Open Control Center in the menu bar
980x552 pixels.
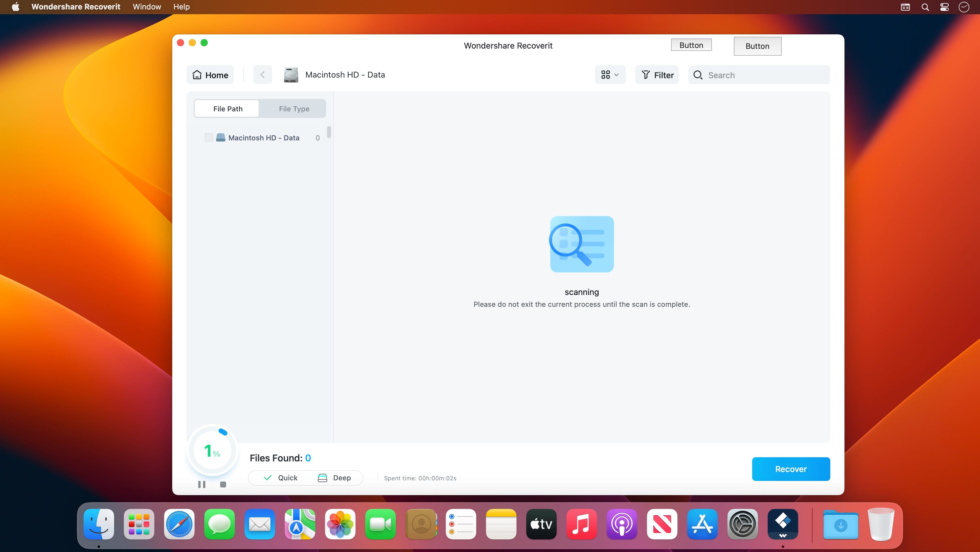[944, 7]
